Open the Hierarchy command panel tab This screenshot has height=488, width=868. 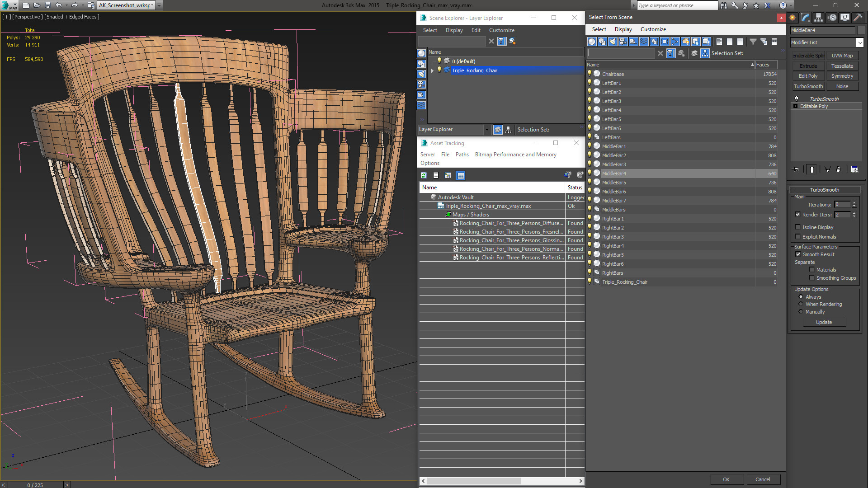819,18
